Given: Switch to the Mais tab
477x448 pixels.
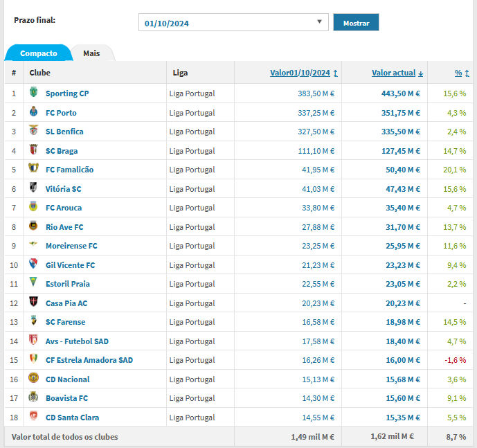Looking at the screenshot, I should pos(91,53).
